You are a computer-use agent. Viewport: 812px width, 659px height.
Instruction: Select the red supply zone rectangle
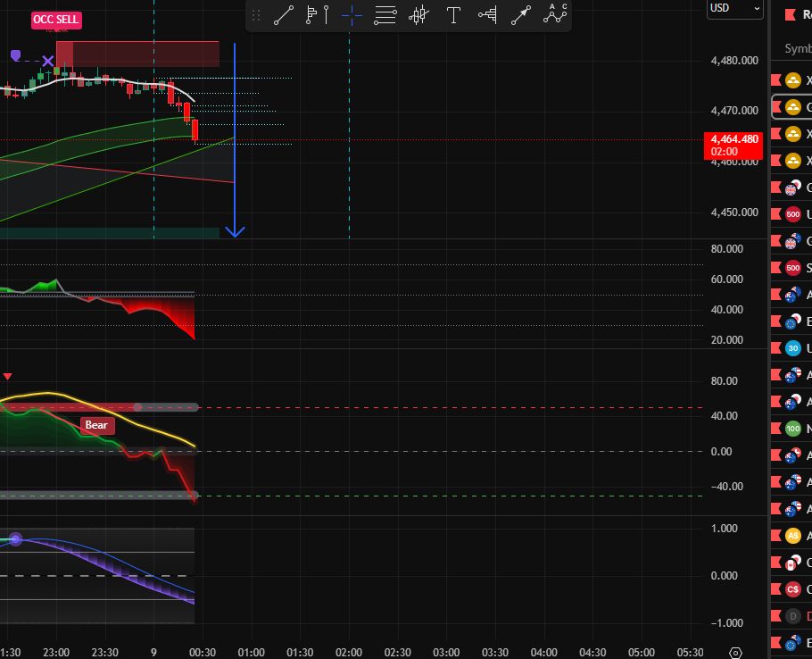click(x=137, y=54)
